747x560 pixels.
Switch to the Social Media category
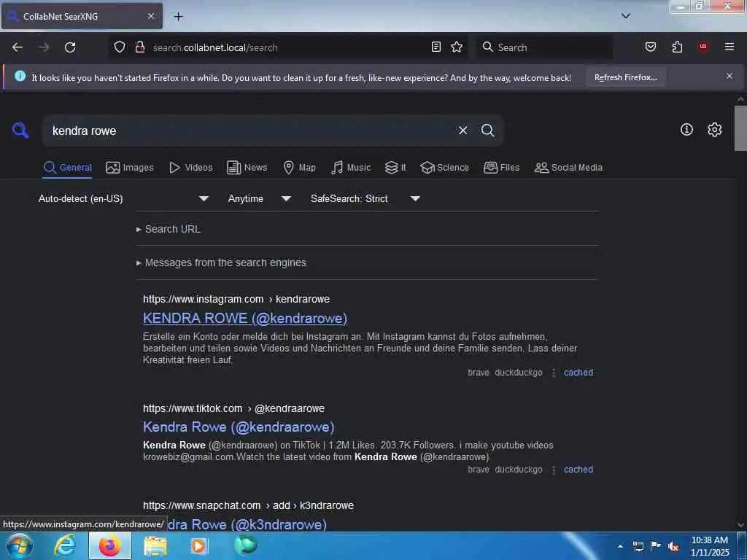pos(568,168)
